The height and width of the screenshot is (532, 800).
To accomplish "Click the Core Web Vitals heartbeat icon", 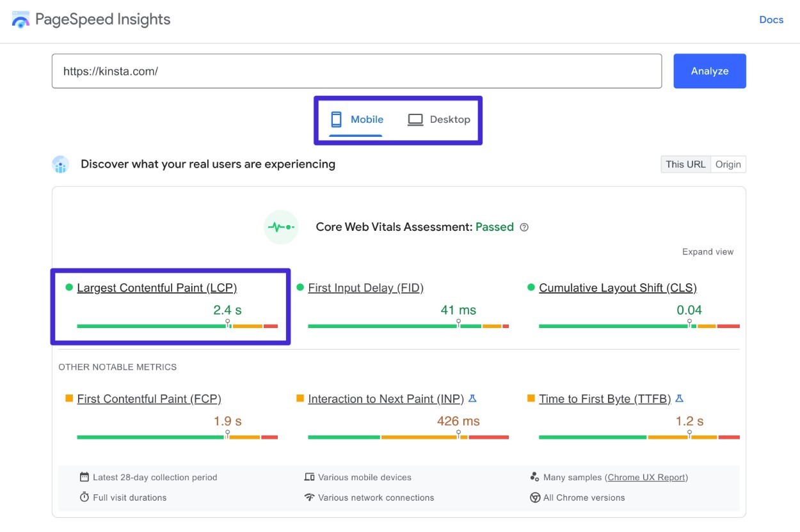I will [281, 227].
